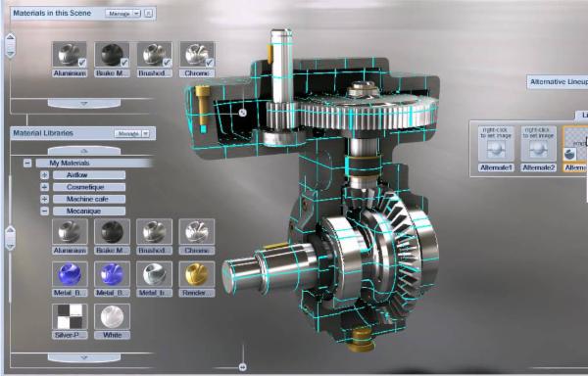Image resolution: width=588 pixels, height=376 pixels.
Task: Click up arrow of scene materials scroller
Action: pyautogui.click(x=11, y=37)
